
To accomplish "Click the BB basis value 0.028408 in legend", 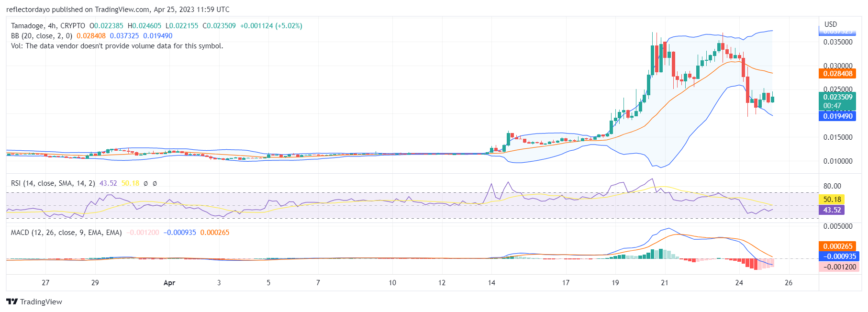I will pos(91,36).
